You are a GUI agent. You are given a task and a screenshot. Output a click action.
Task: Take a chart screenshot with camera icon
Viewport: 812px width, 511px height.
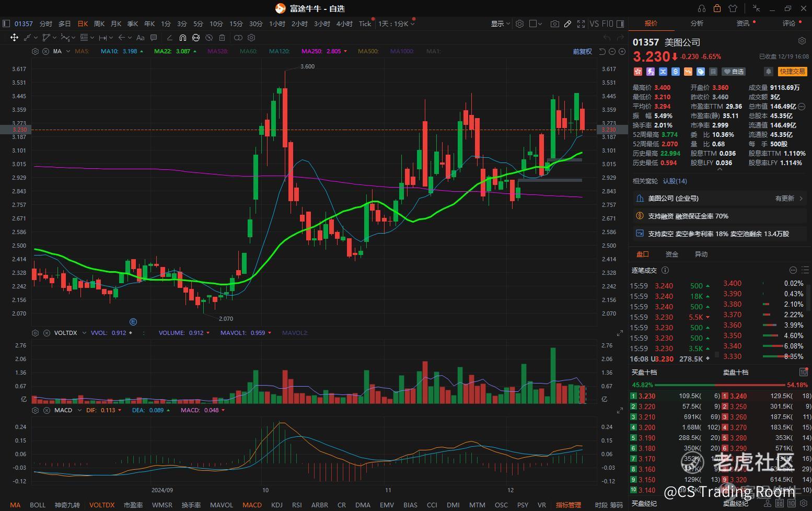coord(554,24)
